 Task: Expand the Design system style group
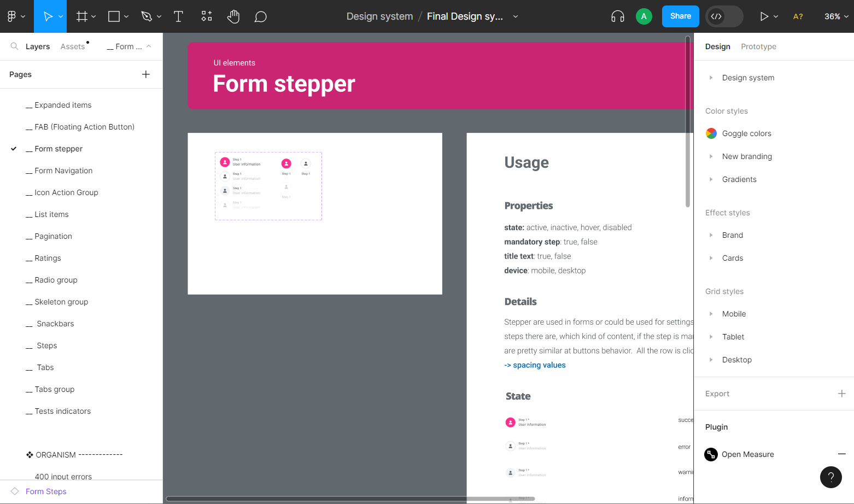click(711, 78)
